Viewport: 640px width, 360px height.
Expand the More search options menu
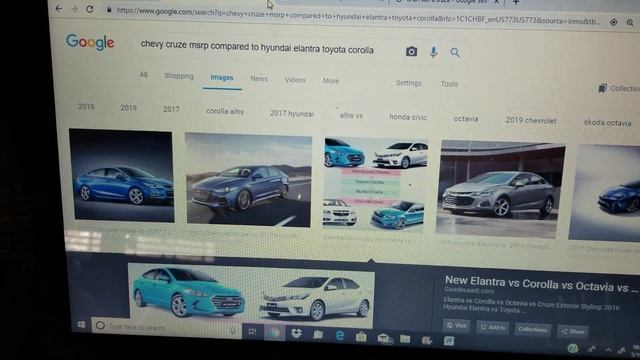(331, 81)
